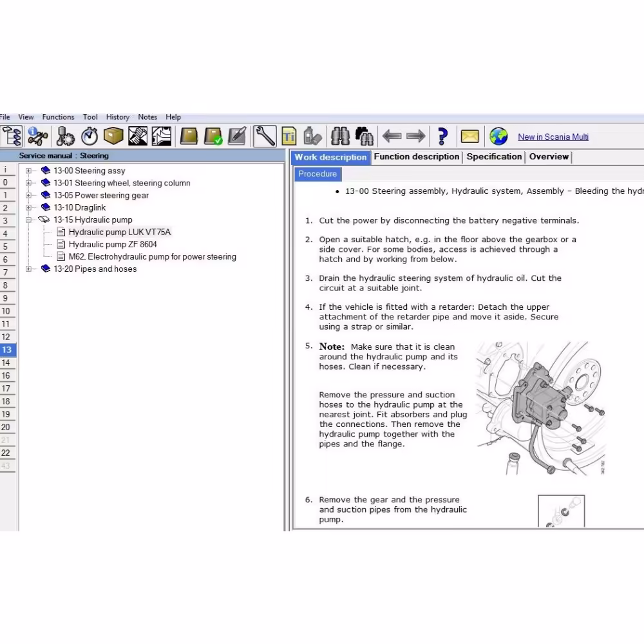Image resolution: width=644 pixels, height=644 pixels.
Task: Switch to the Specification tab
Action: [x=494, y=157]
